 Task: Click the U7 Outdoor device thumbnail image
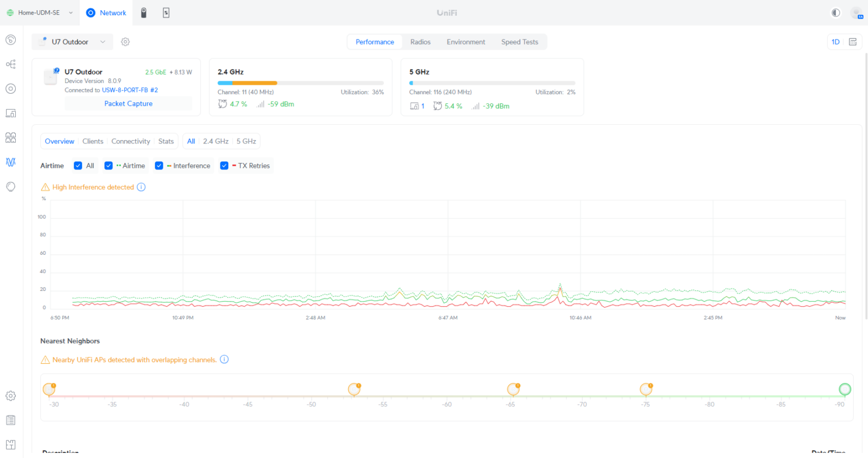point(51,77)
